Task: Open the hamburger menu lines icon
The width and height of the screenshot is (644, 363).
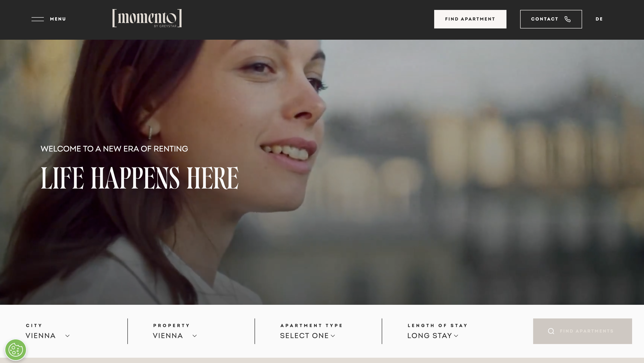Action: tap(37, 19)
